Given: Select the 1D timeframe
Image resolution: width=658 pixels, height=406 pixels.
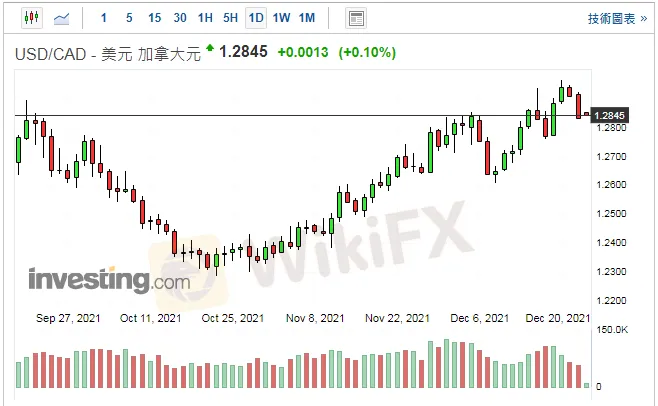Looking at the screenshot, I should [256, 18].
